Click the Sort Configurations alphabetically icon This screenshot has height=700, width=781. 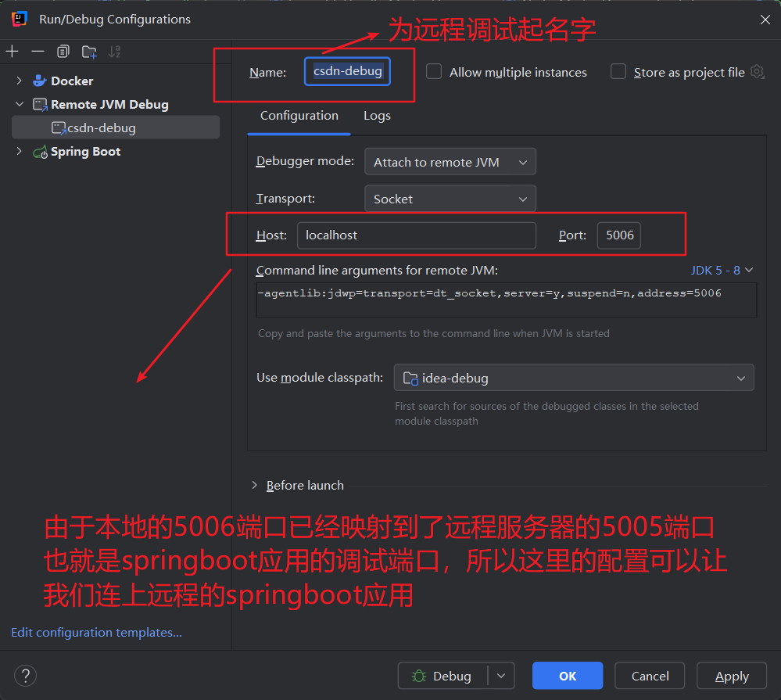tap(115, 52)
